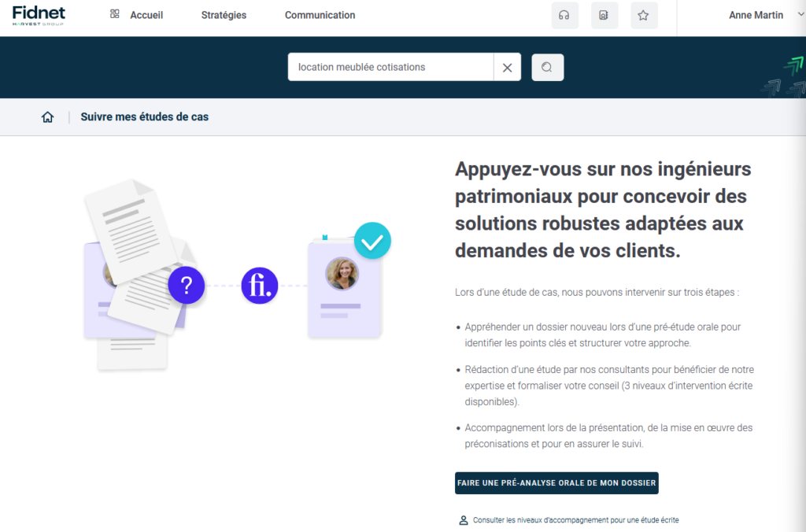Open the Accueil menu
Viewport: 806px width, 532px height.
coord(146,16)
